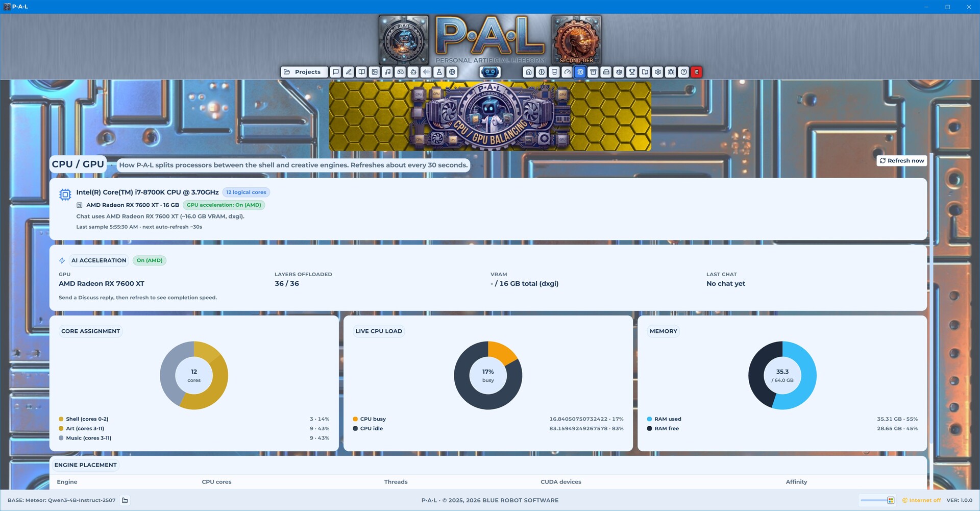The height and width of the screenshot is (511, 980).
Task: Open the database cylinder icon
Action: click(x=554, y=72)
